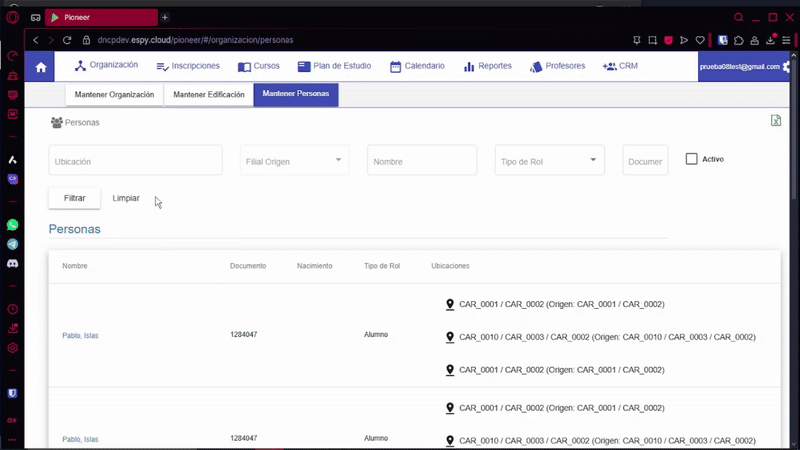Reload the page with refresh icon
800x450 pixels.
(x=67, y=40)
